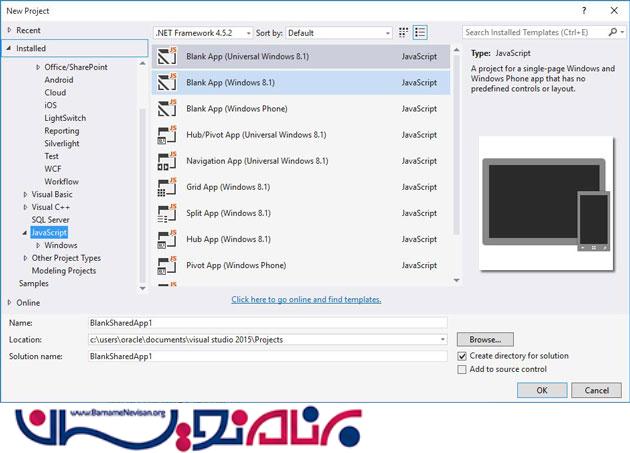Select Modeling Projects in the tree
The width and height of the screenshot is (630, 453).
(64, 271)
